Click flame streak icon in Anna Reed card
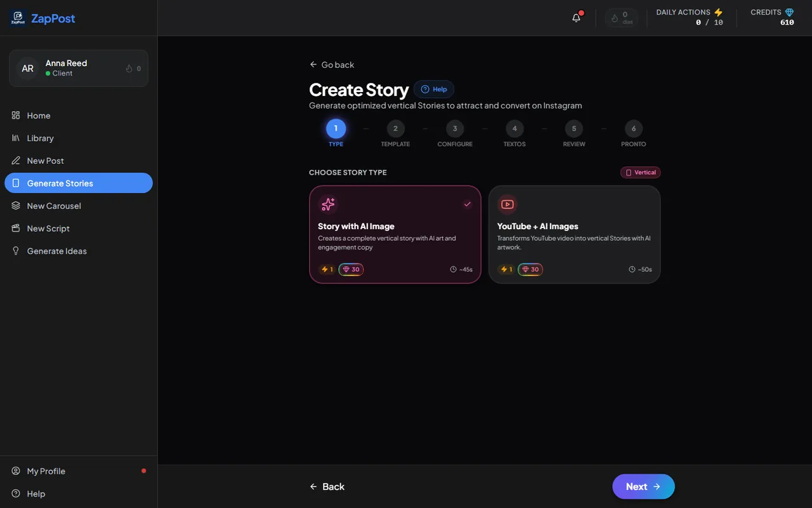812x508 pixels. coord(129,69)
